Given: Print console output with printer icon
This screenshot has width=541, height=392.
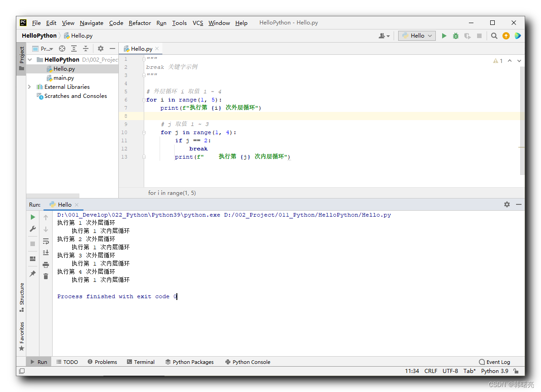Looking at the screenshot, I should [46, 265].
